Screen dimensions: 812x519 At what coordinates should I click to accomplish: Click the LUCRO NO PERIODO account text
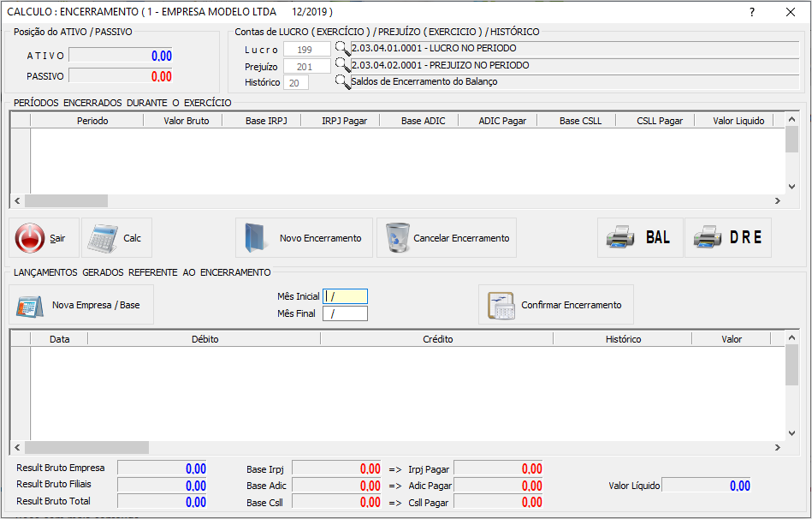pyautogui.click(x=434, y=48)
